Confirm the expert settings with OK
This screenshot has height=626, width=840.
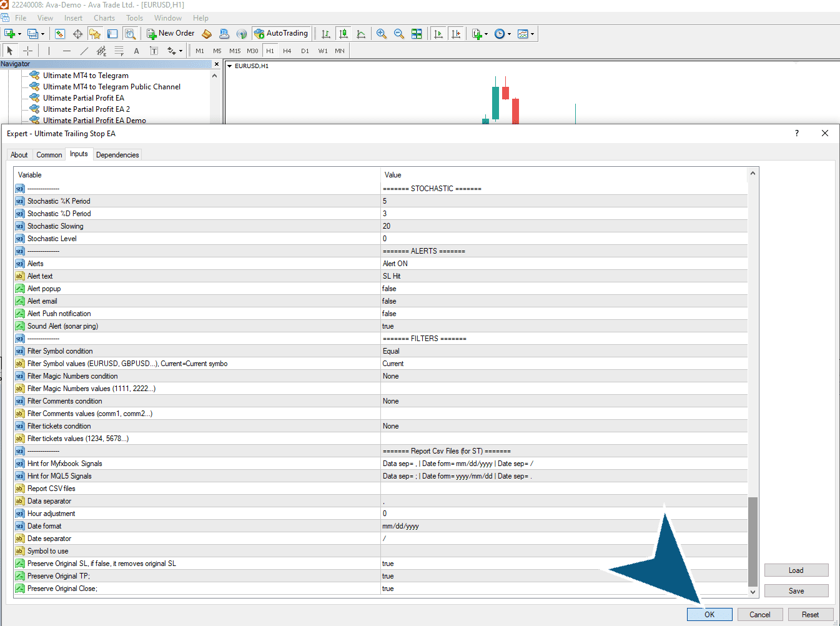click(709, 614)
